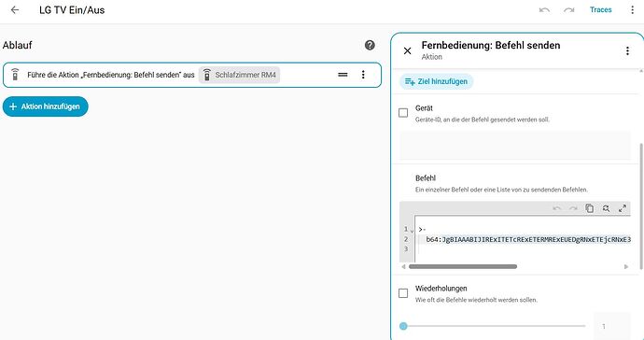This screenshot has width=644, height=340.
Task: Grab the drag handle on the action row
Action: pyautogui.click(x=343, y=75)
